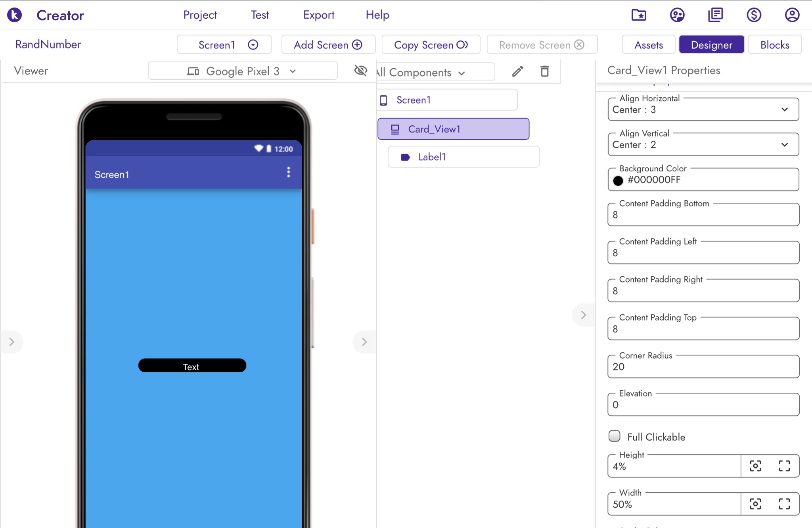The image size is (812, 528).
Task: Switch to the Blocks tab
Action: [775, 45]
